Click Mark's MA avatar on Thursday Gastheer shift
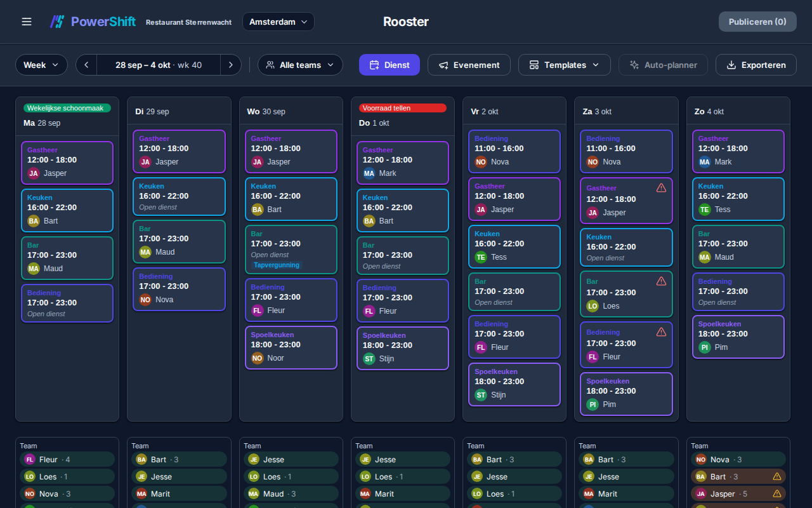Viewport: 812px width, 508px height. tap(369, 173)
